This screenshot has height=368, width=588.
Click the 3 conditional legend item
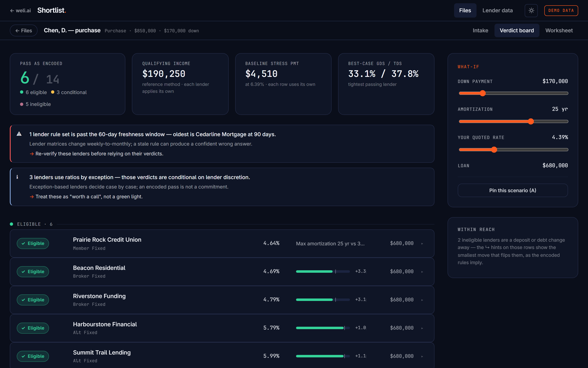69,92
